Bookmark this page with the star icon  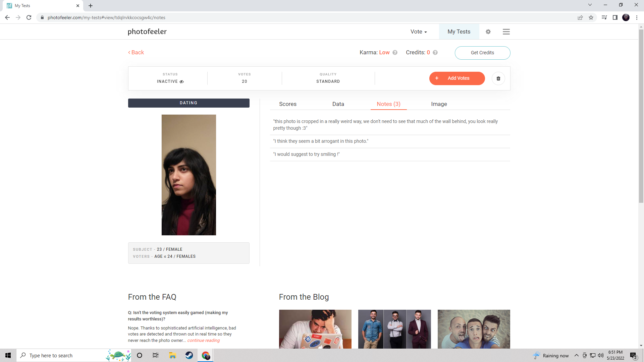[x=591, y=17]
